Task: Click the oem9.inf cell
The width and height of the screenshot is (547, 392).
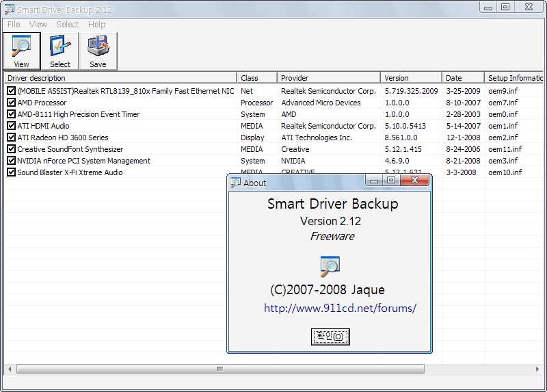Action: tap(503, 91)
